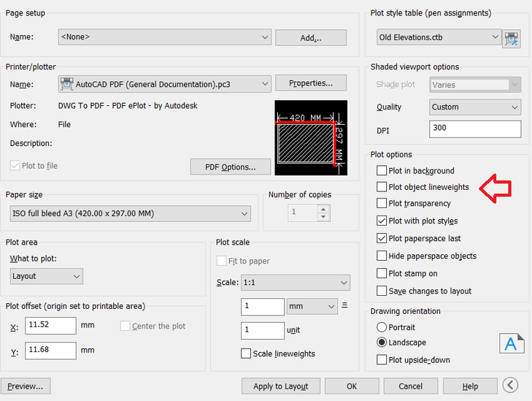The image size is (532, 401).
Task: Click the Preview... button
Action: click(26, 386)
